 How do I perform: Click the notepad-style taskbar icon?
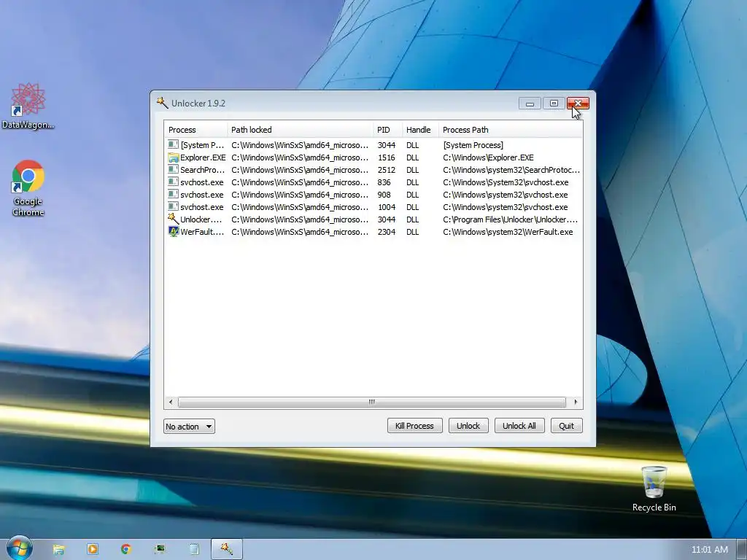pyautogui.click(x=194, y=549)
